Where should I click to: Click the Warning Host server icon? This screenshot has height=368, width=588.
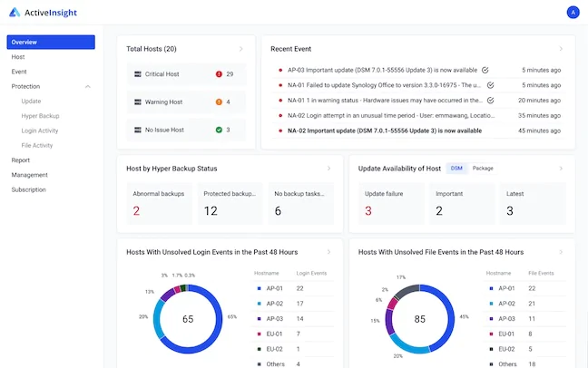(138, 102)
